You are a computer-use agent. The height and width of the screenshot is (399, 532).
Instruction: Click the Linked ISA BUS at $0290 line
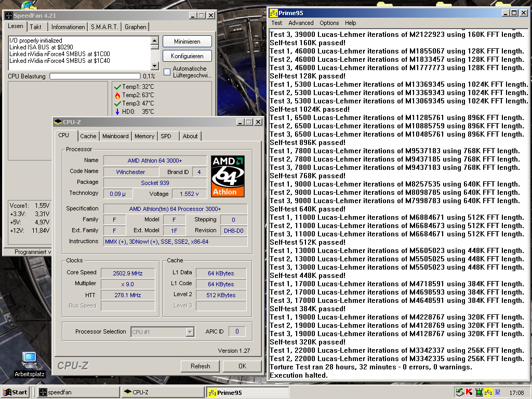tap(41, 47)
